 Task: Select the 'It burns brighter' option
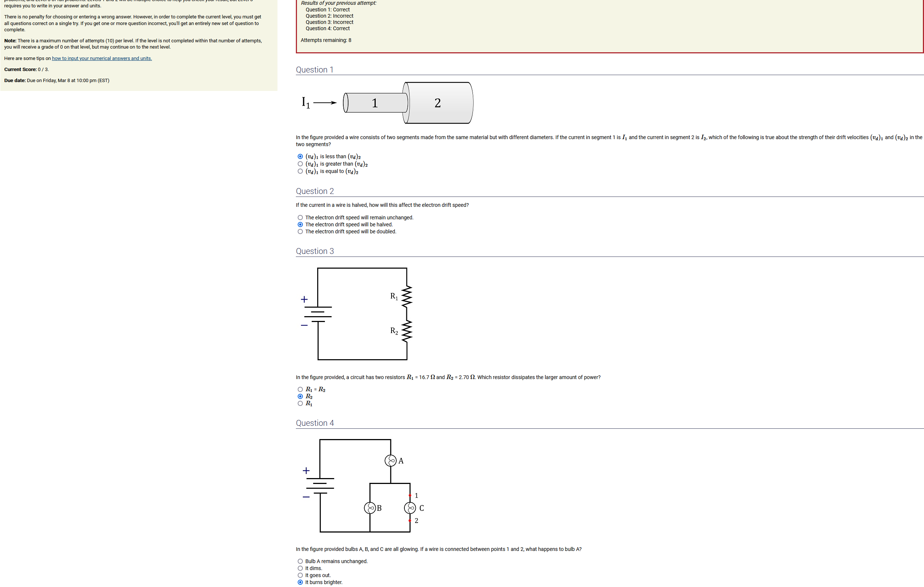pyautogui.click(x=300, y=582)
